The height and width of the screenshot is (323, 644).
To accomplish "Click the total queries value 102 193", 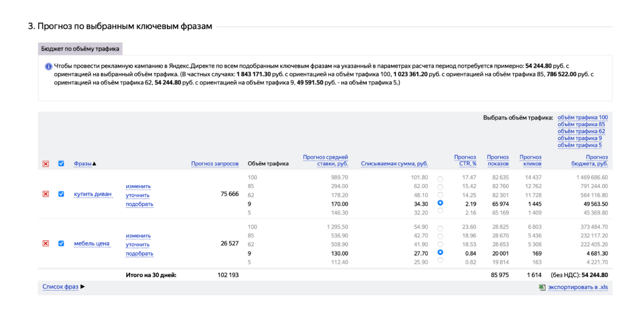I will click(228, 275).
